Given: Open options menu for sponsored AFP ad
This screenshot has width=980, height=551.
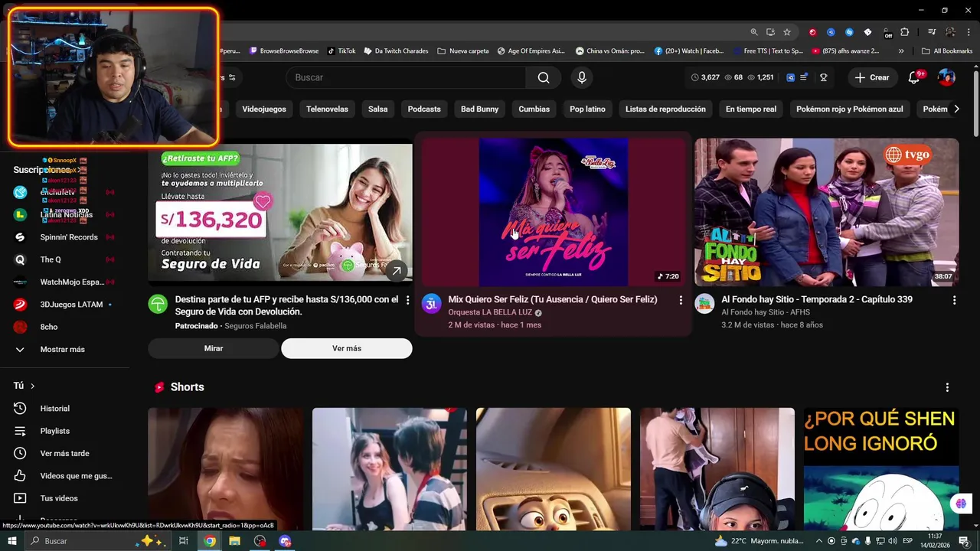Looking at the screenshot, I should coord(407,300).
